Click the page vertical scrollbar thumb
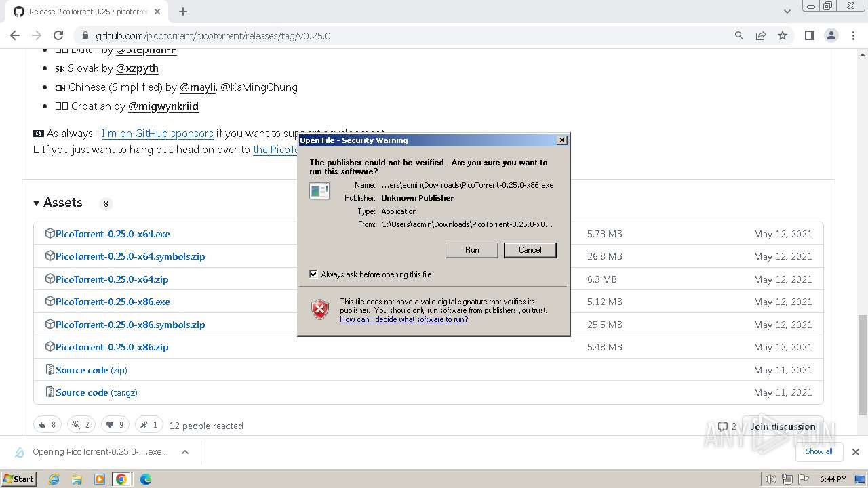 [x=863, y=365]
